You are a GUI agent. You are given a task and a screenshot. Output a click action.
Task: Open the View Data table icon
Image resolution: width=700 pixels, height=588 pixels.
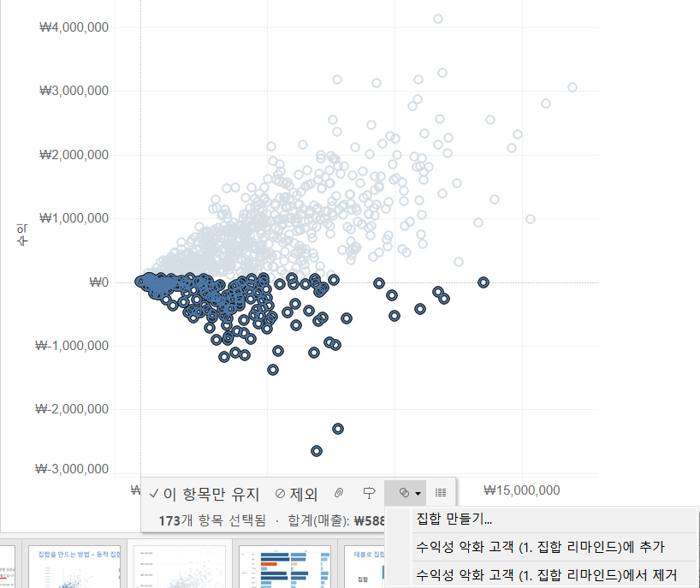[441, 493]
